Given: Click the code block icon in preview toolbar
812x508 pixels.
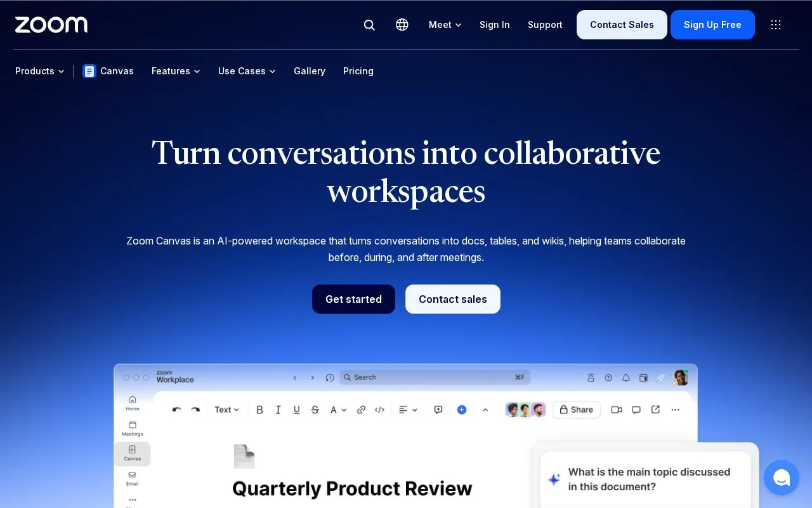Looking at the screenshot, I should (x=379, y=410).
